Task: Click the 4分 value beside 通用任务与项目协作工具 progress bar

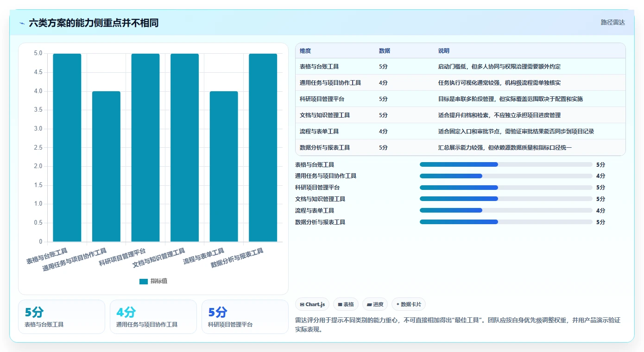Action: click(x=600, y=176)
